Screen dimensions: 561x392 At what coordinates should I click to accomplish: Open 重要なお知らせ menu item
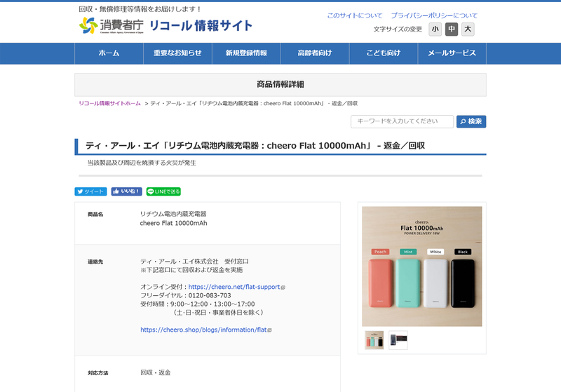click(x=178, y=53)
